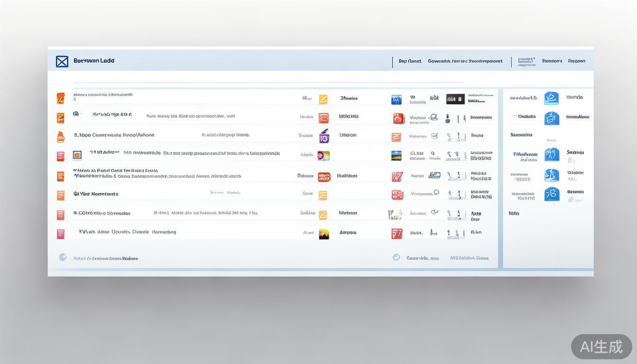
Task: Select the round indicator in the bottom-left footer
Action: pos(63,257)
